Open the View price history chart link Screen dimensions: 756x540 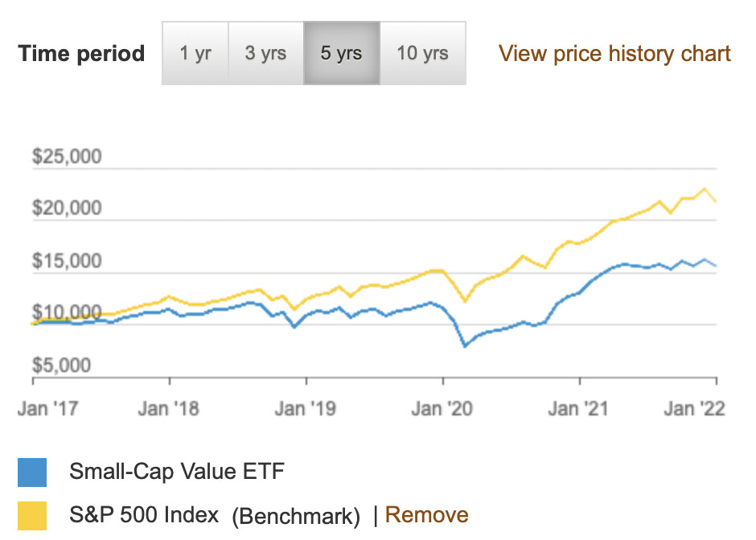[614, 54]
